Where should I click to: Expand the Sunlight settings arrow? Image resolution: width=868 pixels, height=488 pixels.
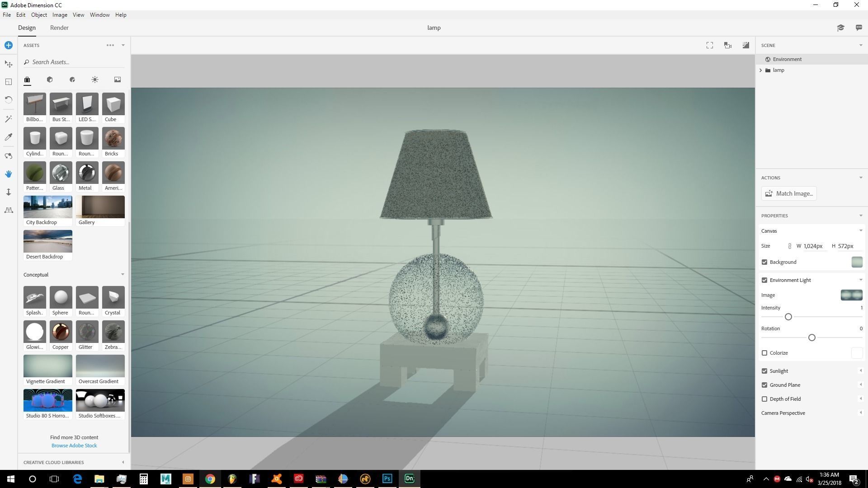[861, 371]
